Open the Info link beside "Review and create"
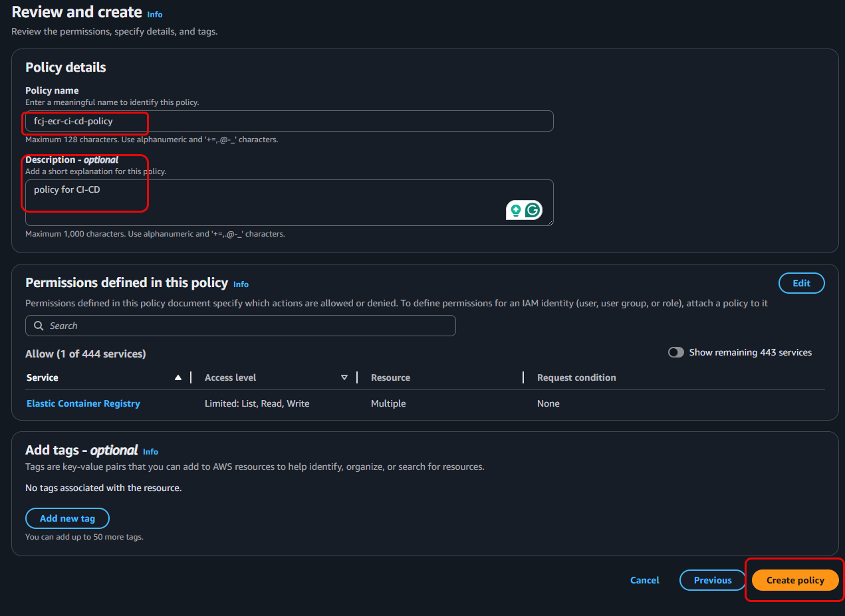Viewport: 845px width, 616px height. (x=154, y=14)
